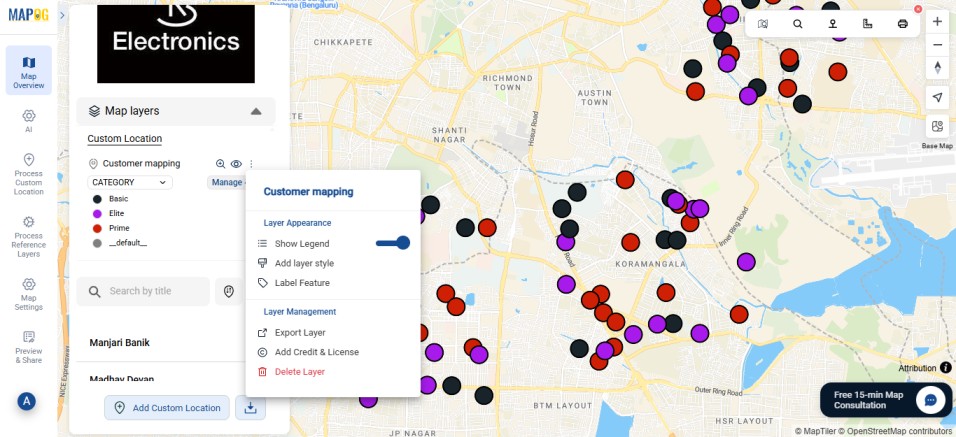The image size is (956, 437).
Task: Click the MAPOG logo
Action: [x=28, y=15]
